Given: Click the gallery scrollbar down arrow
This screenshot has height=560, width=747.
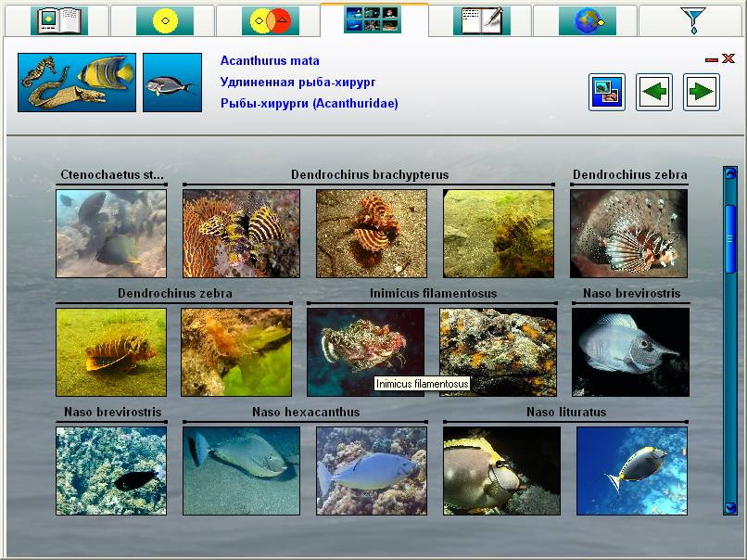Looking at the screenshot, I should point(729,507).
